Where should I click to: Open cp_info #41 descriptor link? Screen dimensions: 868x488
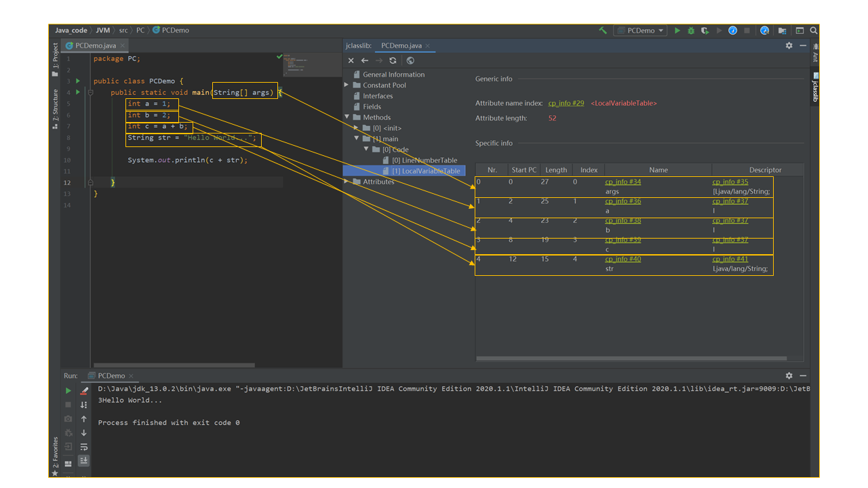pyautogui.click(x=730, y=259)
